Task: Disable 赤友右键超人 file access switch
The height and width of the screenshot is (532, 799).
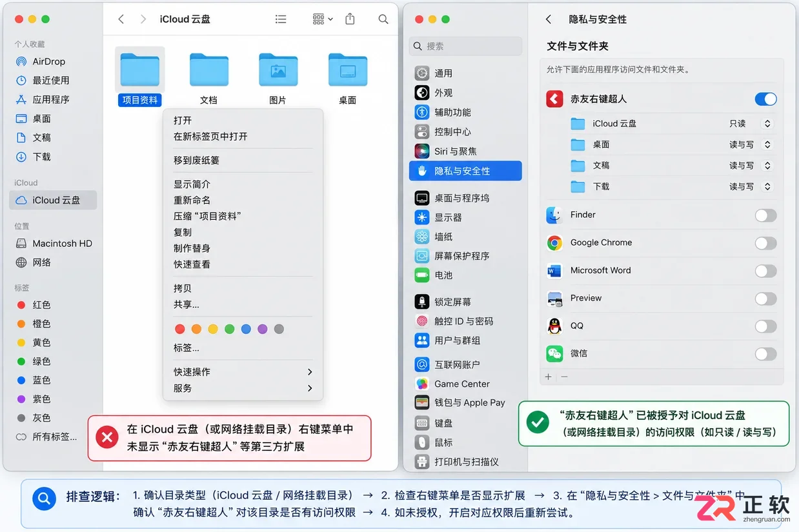Action: (765, 99)
